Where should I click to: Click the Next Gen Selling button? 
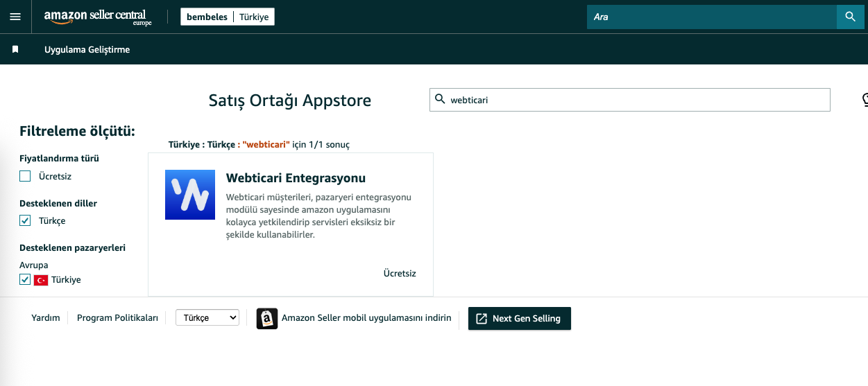(520, 319)
